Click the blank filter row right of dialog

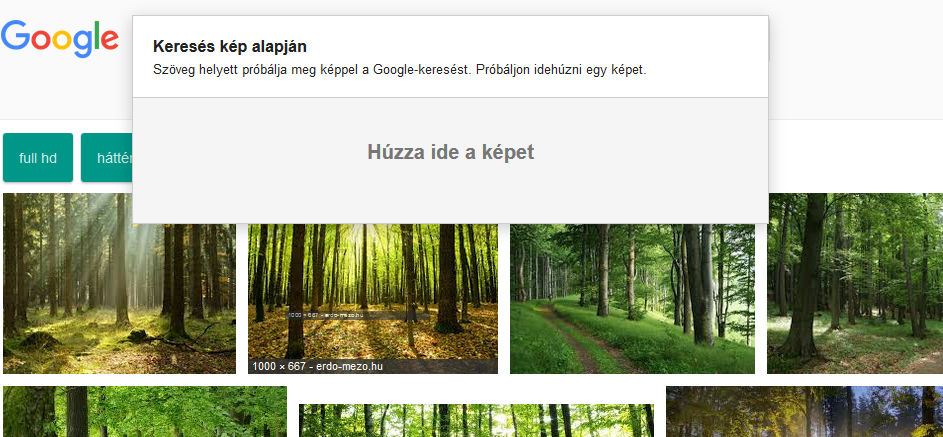click(855, 158)
